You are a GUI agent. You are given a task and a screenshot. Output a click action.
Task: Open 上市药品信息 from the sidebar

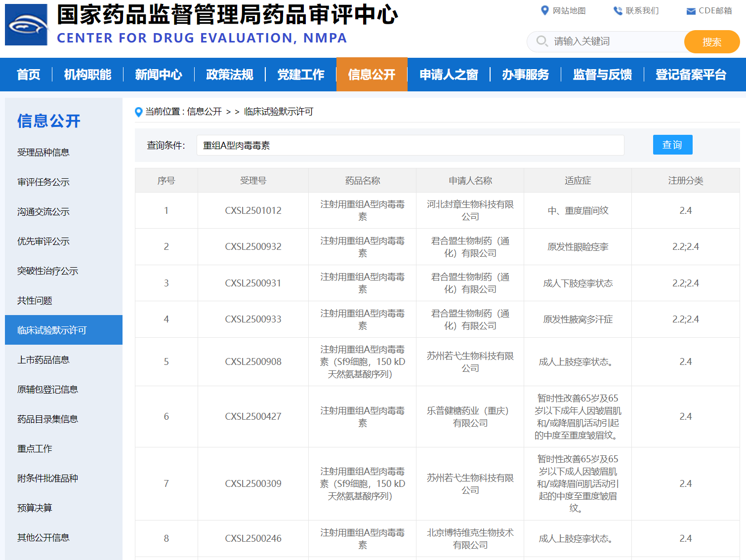coord(43,360)
